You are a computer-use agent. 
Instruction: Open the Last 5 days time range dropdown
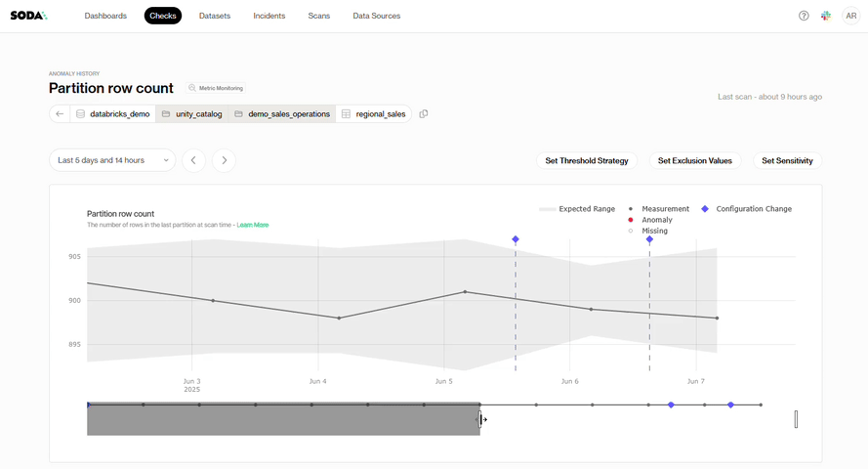point(112,160)
